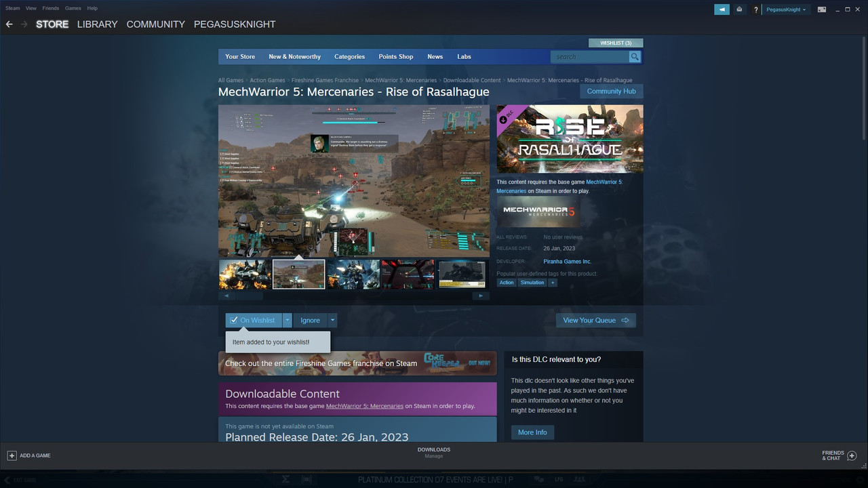This screenshot has height=488, width=868.
Task: Toggle the On Wishlist checkbox button
Action: [254, 320]
